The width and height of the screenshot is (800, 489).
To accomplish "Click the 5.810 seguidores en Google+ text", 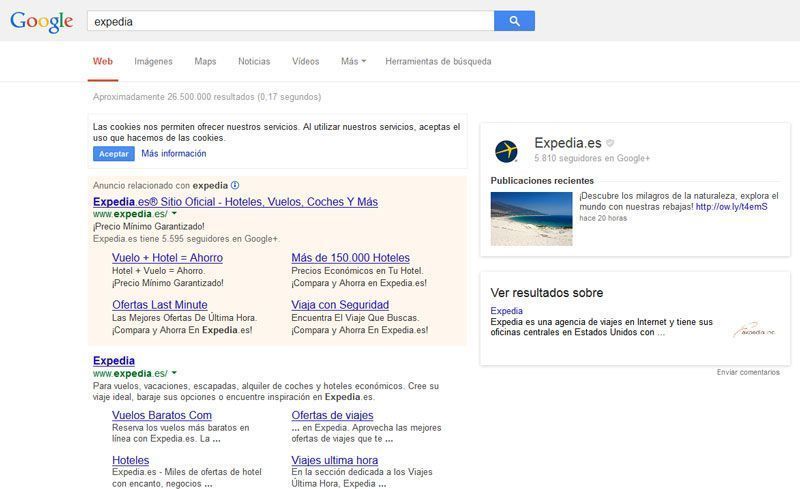I will pos(592,158).
